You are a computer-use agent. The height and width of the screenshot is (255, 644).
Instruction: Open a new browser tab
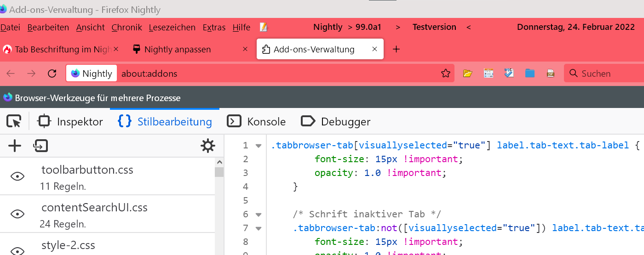396,49
